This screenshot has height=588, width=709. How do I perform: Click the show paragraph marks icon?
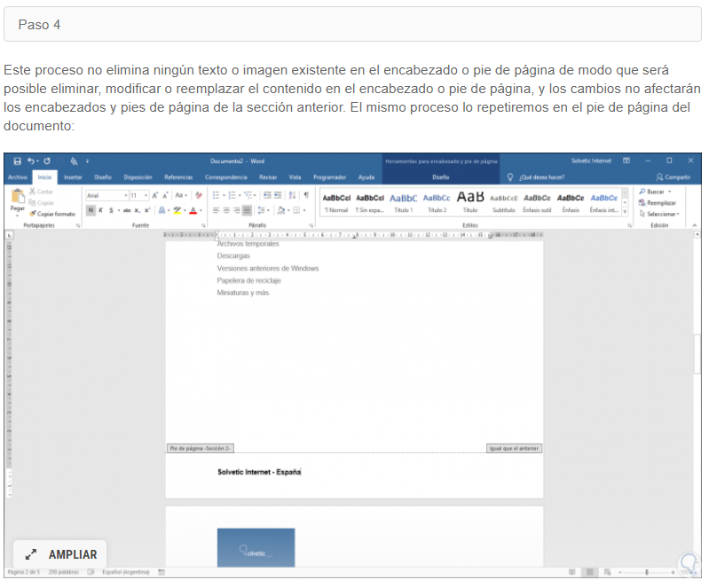click(306, 195)
